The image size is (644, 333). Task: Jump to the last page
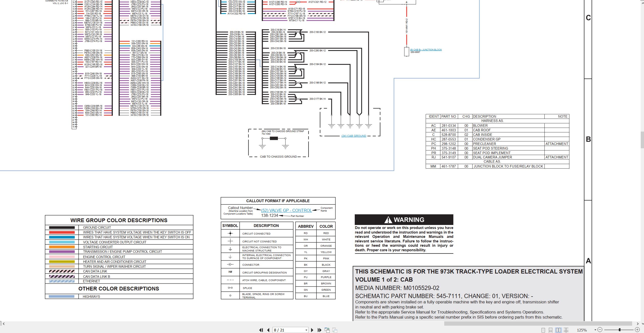click(x=319, y=330)
